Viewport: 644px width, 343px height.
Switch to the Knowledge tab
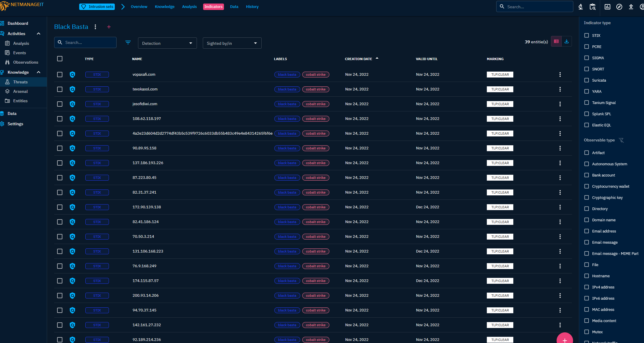pyautogui.click(x=165, y=7)
